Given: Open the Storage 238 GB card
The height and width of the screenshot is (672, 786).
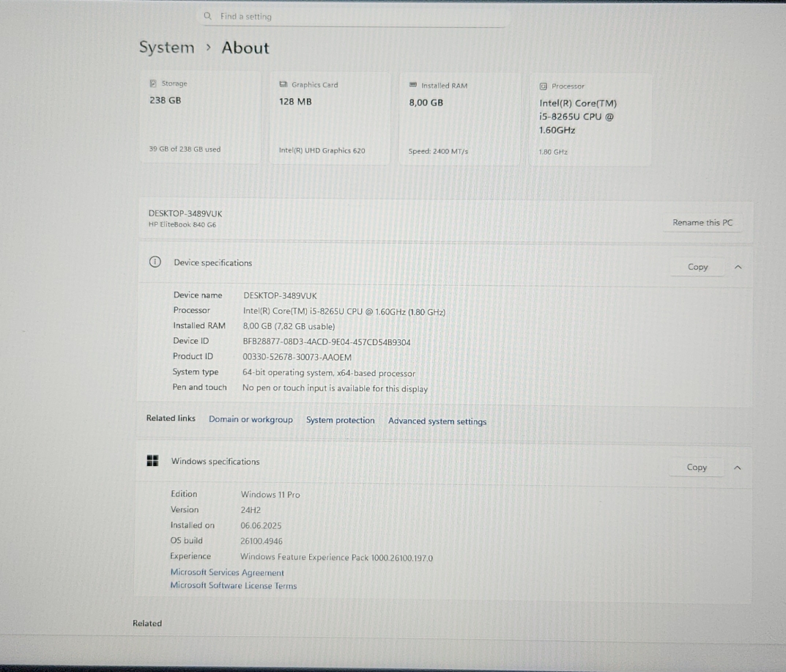Looking at the screenshot, I should tap(200, 117).
